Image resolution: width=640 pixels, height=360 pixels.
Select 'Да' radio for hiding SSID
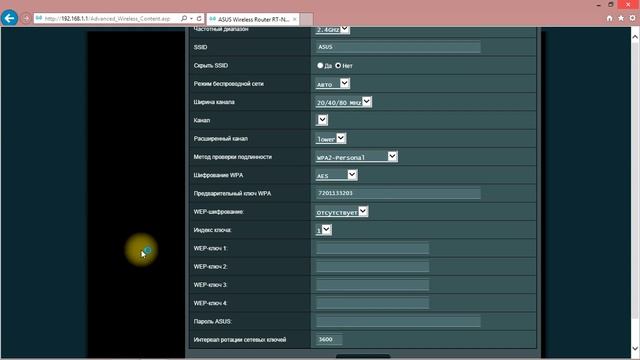tap(320, 65)
